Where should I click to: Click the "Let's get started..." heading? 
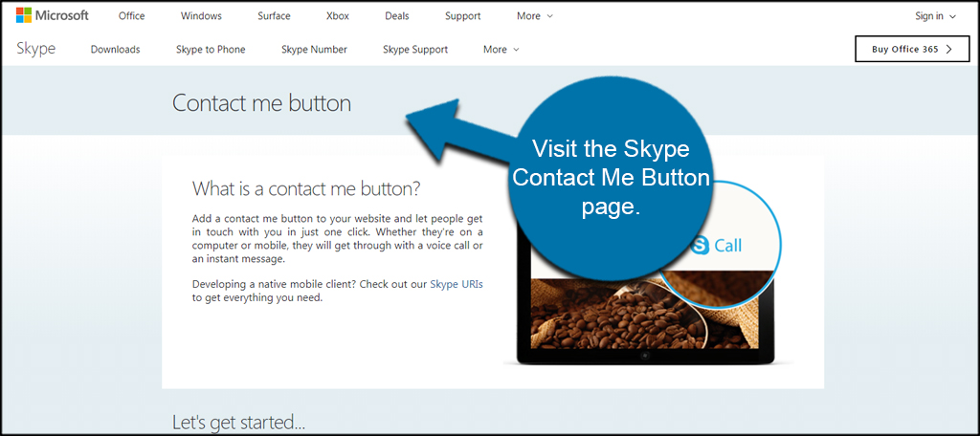(x=238, y=423)
